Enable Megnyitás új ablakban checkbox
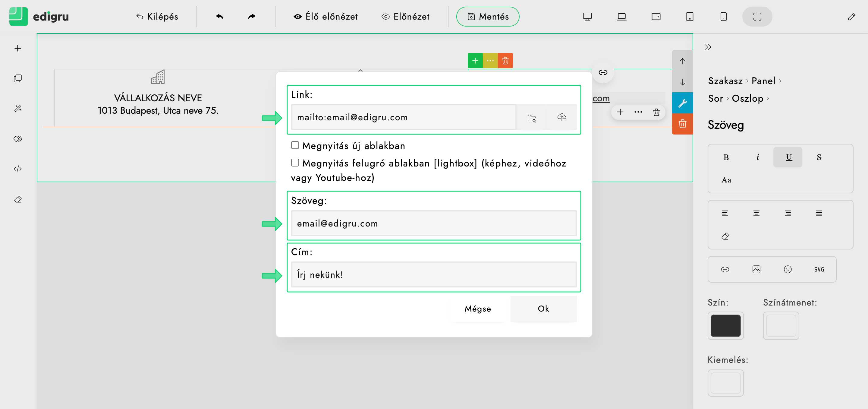The image size is (868, 409). [x=295, y=145]
